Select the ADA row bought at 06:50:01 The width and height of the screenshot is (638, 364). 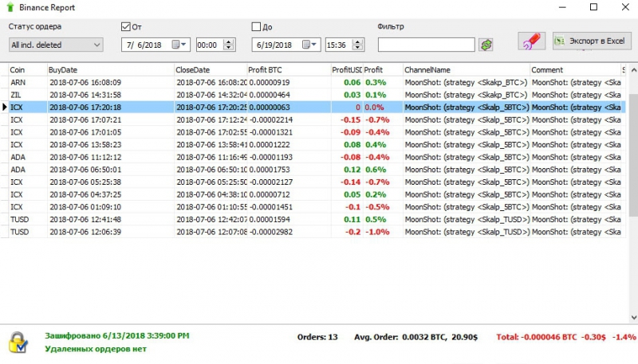click(x=313, y=170)
